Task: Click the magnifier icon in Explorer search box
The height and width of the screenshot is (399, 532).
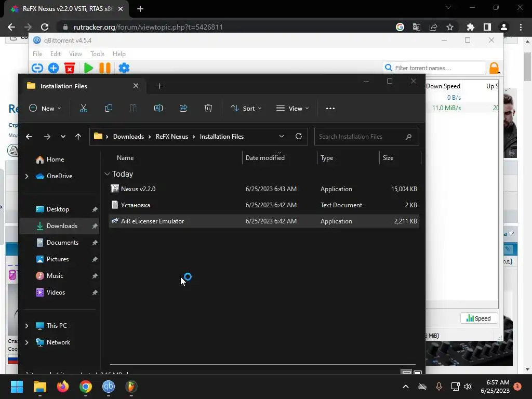Action: (x=408, y=137)
